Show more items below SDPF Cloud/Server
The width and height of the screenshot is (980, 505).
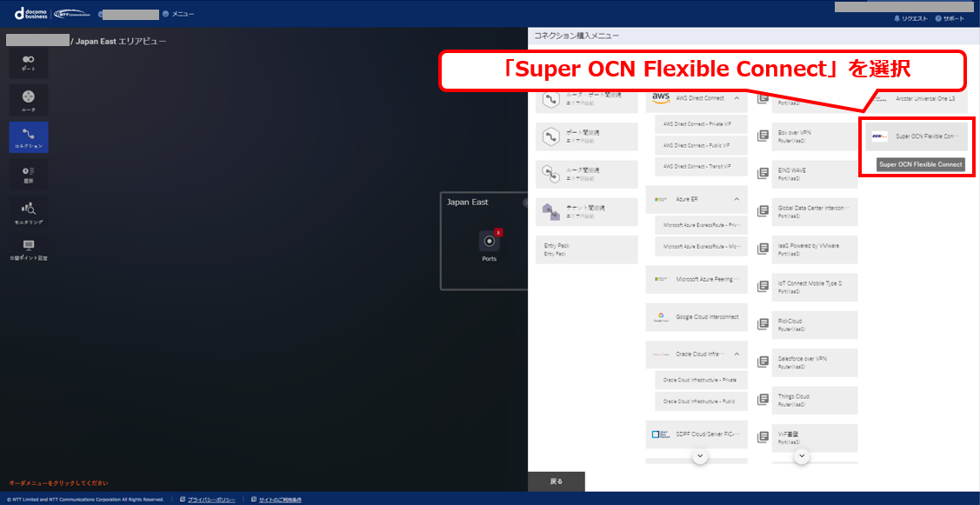[x=700, y=456]
